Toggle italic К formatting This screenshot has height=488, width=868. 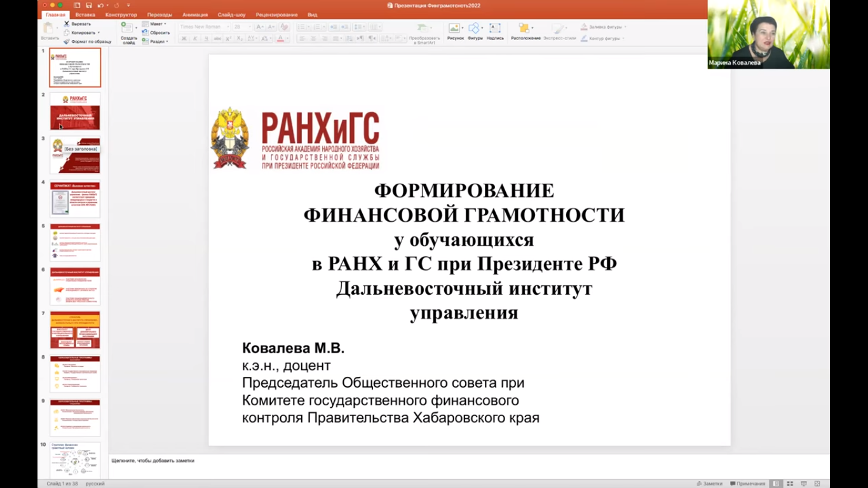click(195, 38)
